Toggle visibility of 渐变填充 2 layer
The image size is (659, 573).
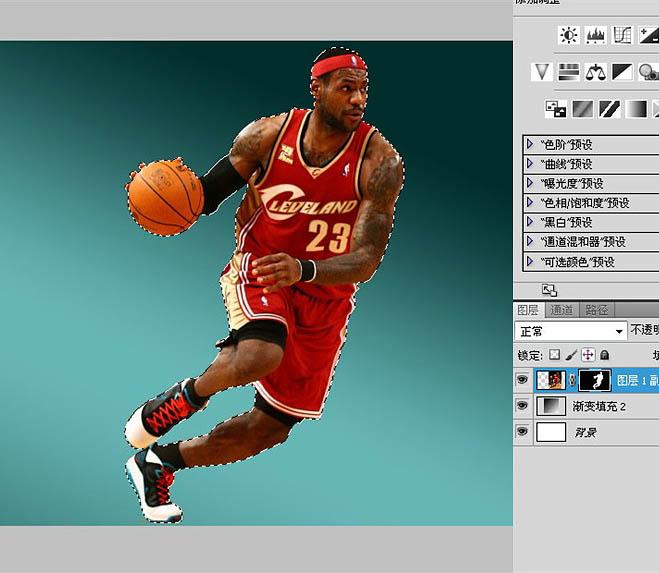click(521, 406)
